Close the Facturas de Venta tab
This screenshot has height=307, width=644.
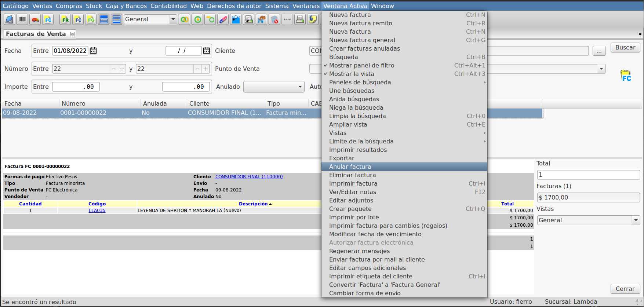pos(73,34)
